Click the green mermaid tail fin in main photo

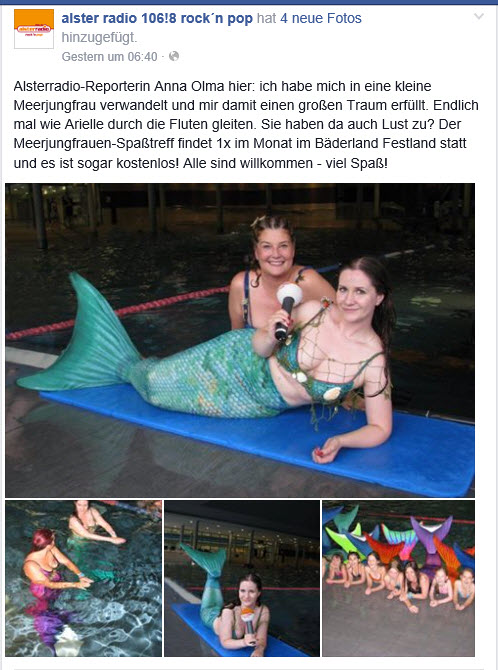[81, 335]
